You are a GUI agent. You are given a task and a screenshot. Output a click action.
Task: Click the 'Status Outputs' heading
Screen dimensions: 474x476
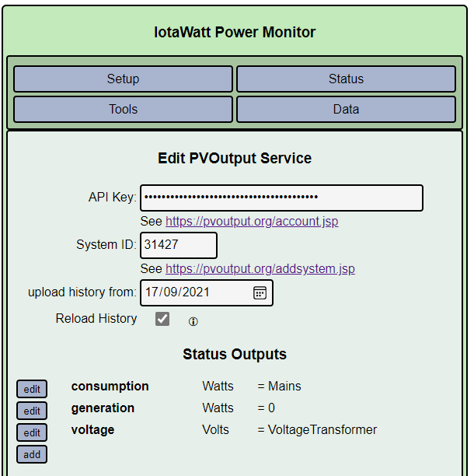tap(235, 354)
